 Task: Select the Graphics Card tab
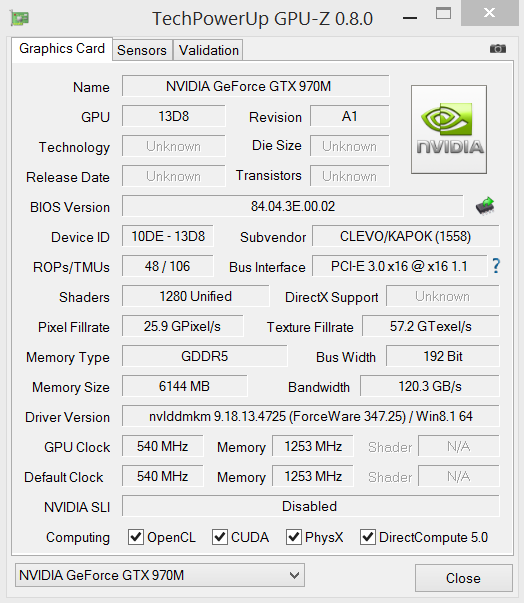coord(62,49)
